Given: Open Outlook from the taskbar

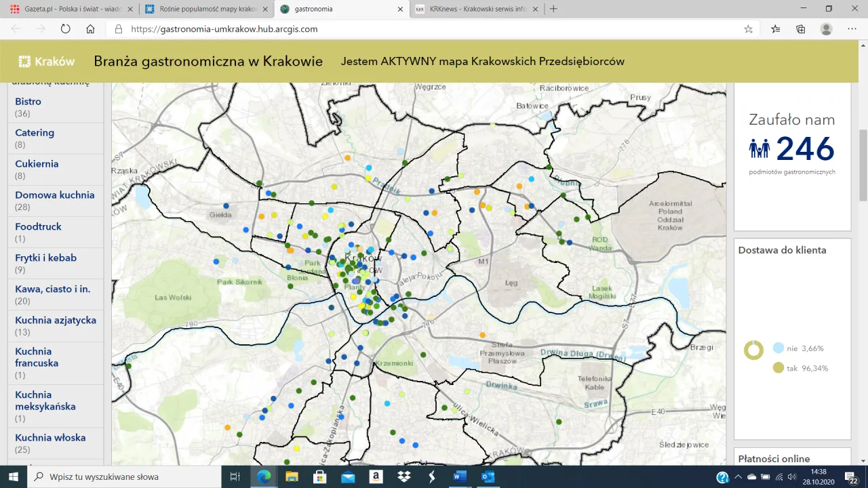Looking at the screenshot, I should point(488,476).
